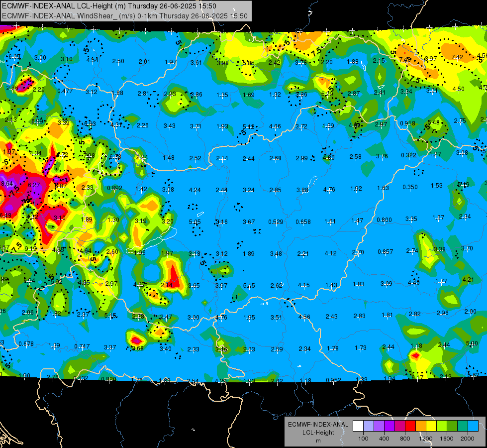Click the magenta legend swatch
The height and width of the screenshot is (448, 487).
pos(400,426)
